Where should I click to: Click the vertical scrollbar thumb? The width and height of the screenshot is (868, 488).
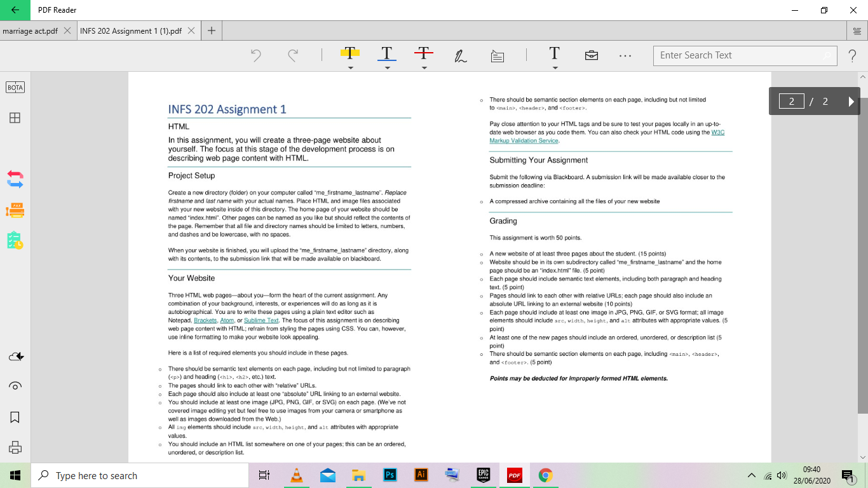pos(862,254)
